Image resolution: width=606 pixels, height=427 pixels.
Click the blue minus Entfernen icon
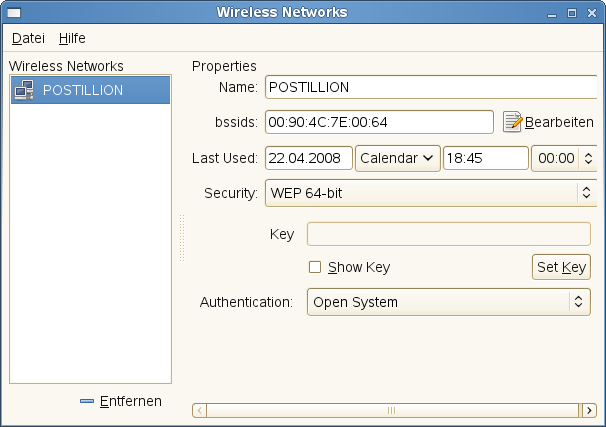(x=87, y=401)
